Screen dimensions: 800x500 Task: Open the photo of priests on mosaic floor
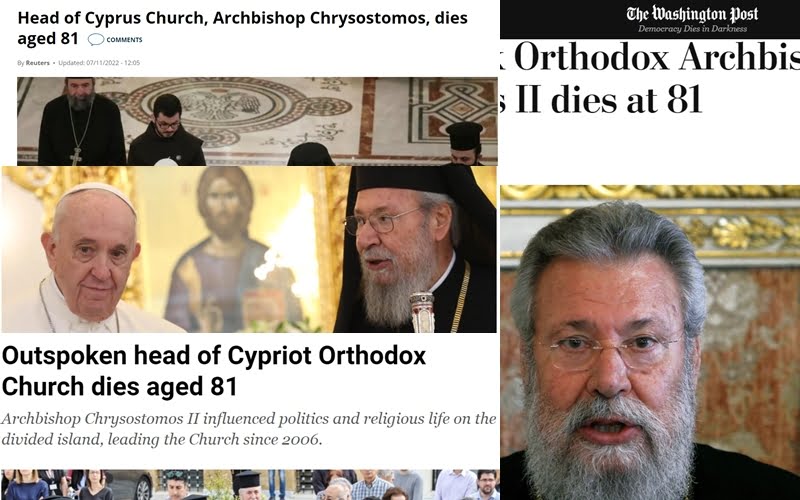coord(257,121)
